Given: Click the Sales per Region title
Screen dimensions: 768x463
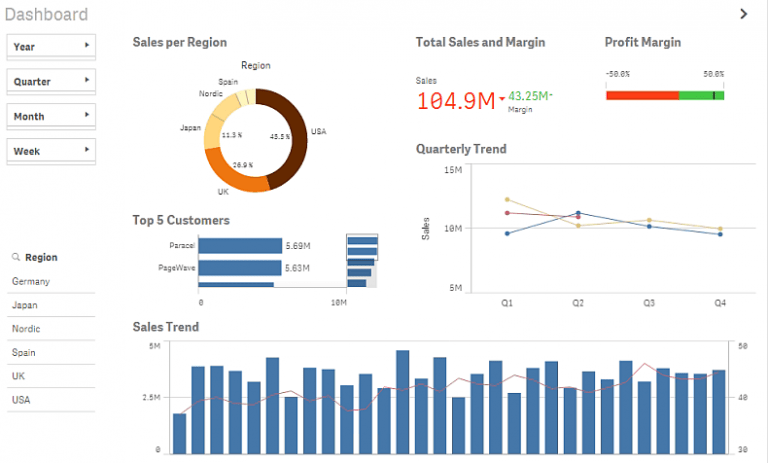Looking at the screenshot, I should tap(180, 42).
